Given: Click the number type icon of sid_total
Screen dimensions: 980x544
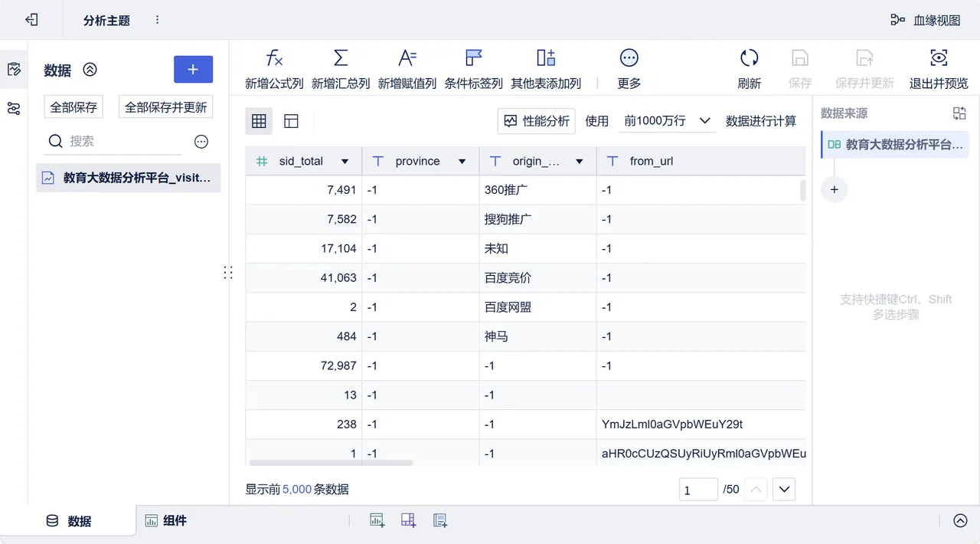Looking at the screenshot, I should (262, 162).
